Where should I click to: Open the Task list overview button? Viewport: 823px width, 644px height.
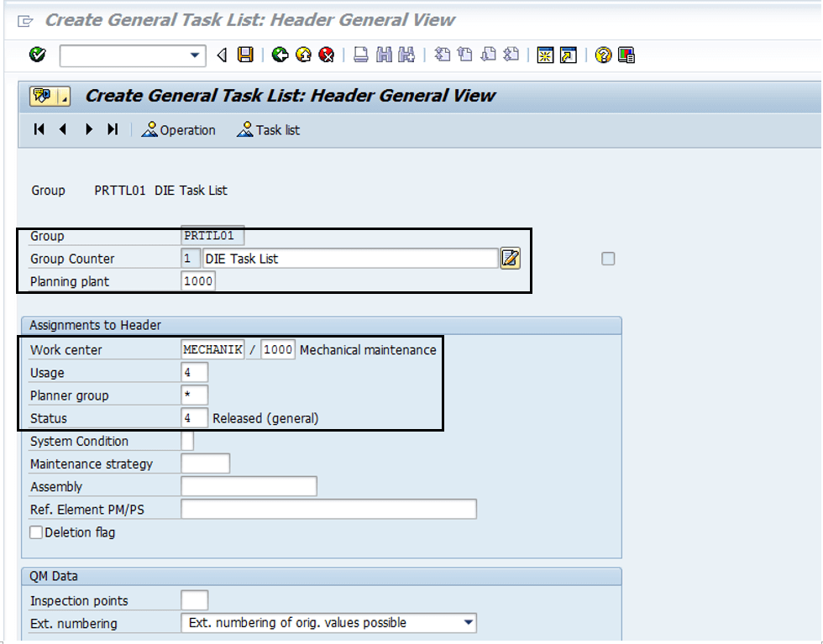coord(268,129)
